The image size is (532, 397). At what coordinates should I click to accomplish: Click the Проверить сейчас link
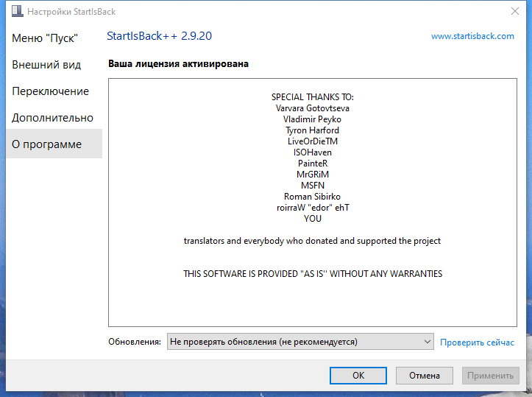tap(477, 342)
